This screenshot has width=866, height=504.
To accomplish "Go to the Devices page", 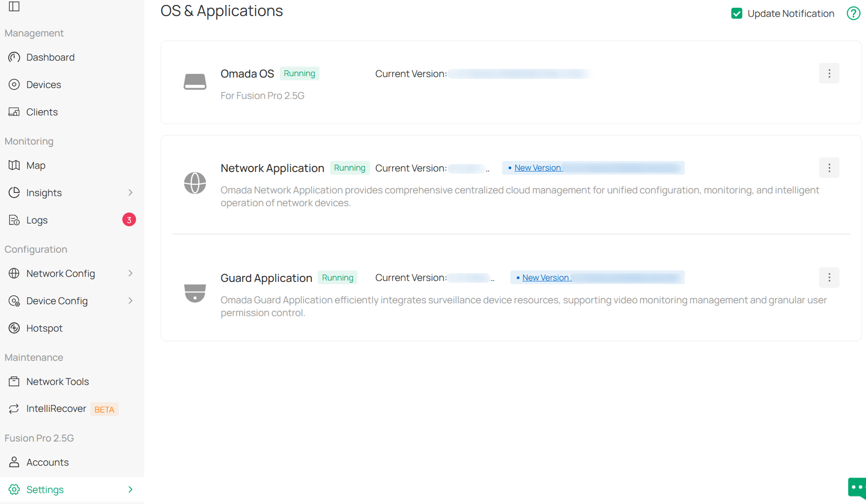I will pyautogui.click(x=72, y=84).
